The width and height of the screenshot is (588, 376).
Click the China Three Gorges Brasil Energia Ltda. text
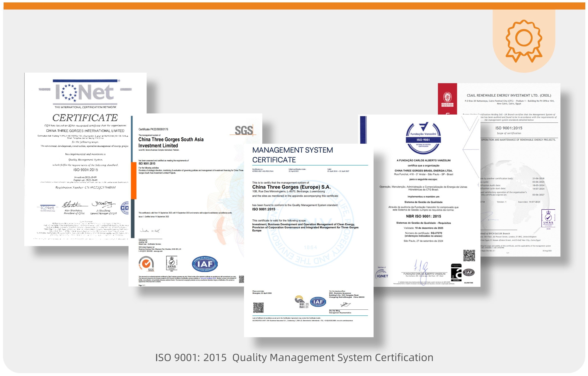coord(423,171)
